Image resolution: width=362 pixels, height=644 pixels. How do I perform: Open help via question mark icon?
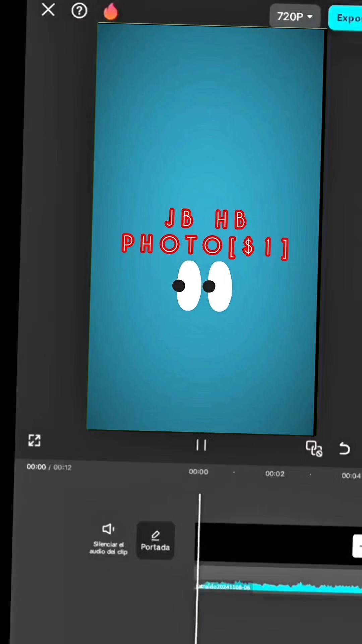[x=79, y=11]
